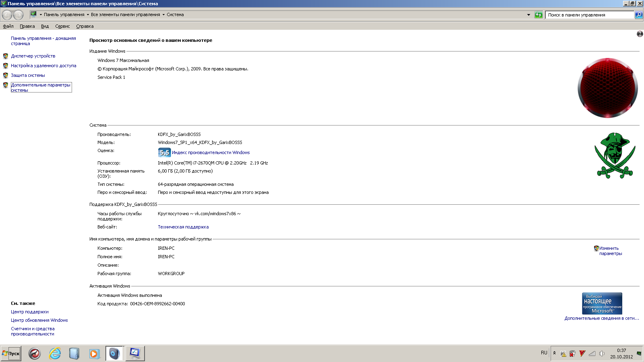644x362 pixels.
Task: Click the genuine Microsoft software badge
Action: pyautogui.click(x=602, y=303)
